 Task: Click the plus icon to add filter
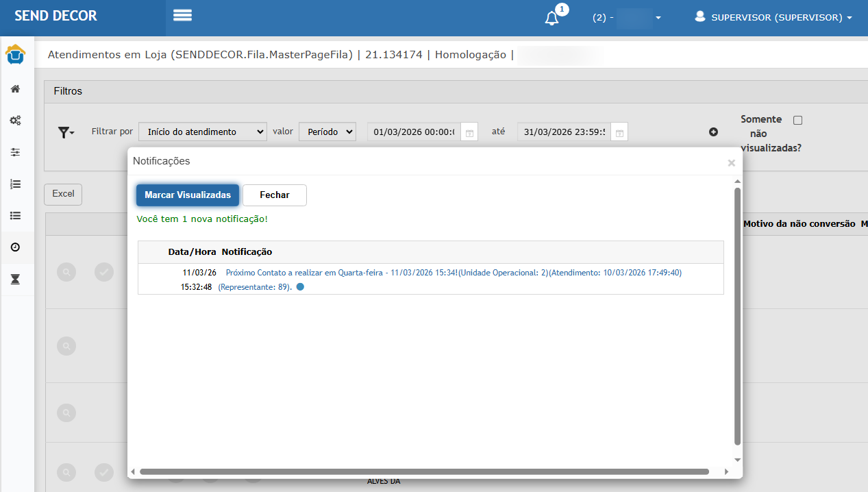pyautogui.click(x=713, y=132)
